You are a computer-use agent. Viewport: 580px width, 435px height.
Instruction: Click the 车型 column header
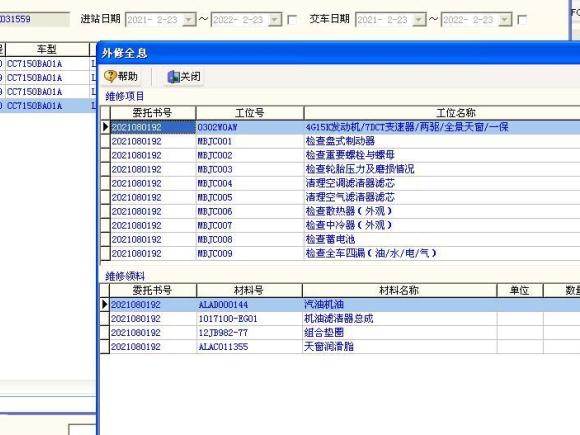coord(47,49)
